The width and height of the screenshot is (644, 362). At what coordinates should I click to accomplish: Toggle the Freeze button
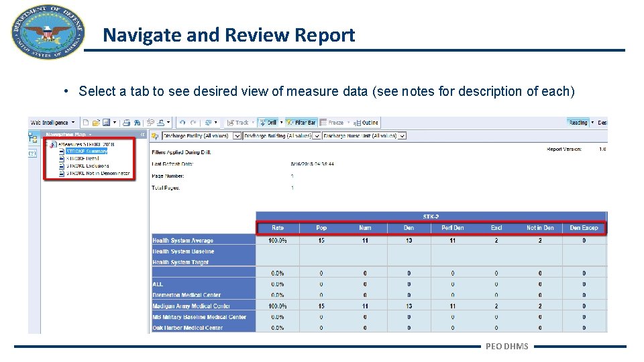coord(331,122)
